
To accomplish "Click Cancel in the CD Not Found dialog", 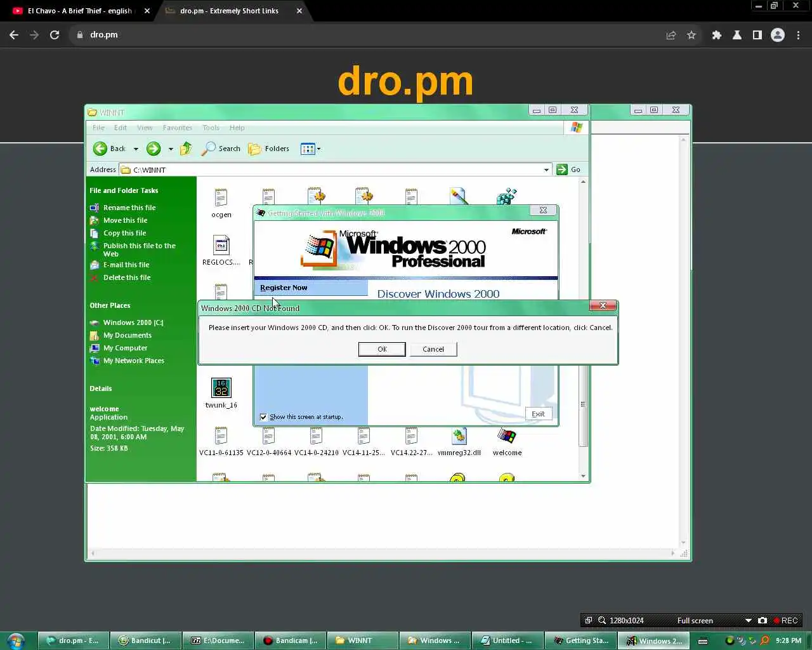I will (x=433, y=349).
